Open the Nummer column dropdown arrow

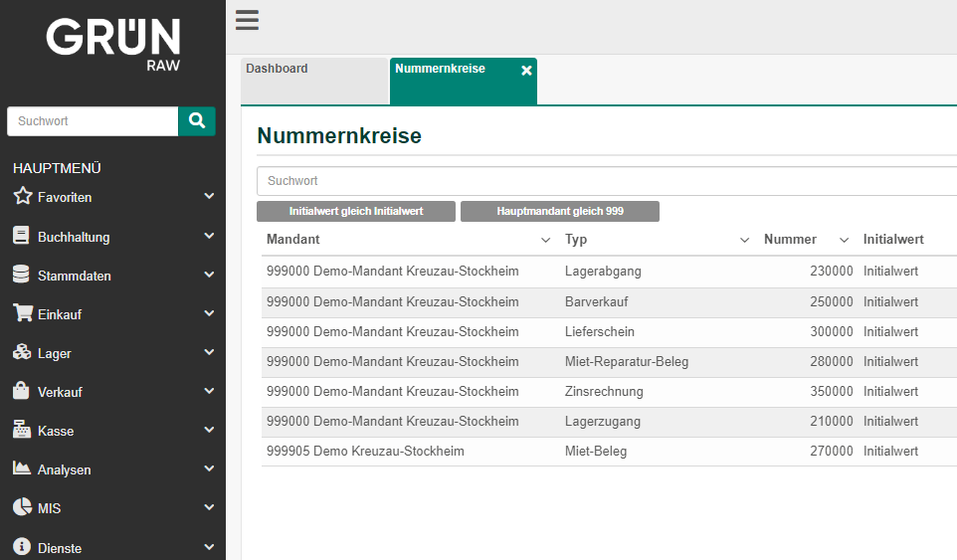point(844,240)
